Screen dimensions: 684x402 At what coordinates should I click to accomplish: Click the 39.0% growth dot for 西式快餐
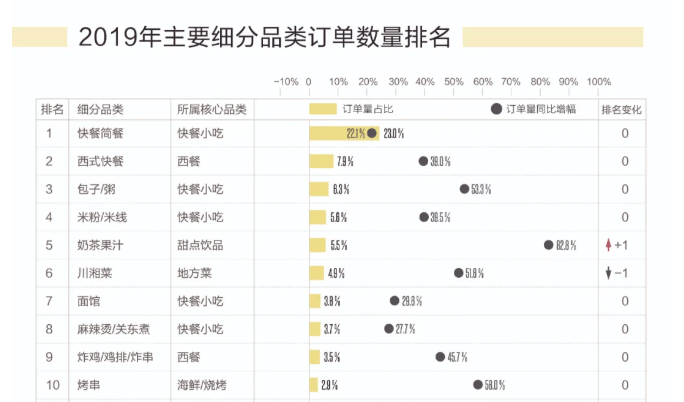point(423,161)
